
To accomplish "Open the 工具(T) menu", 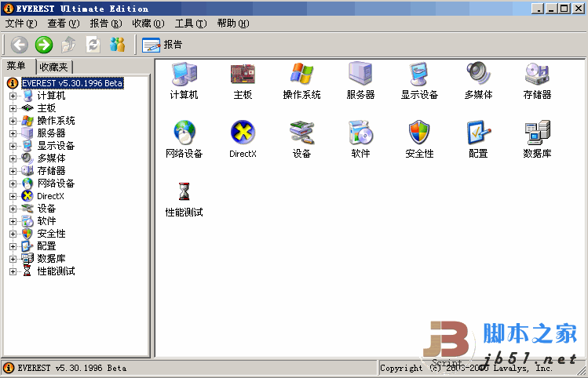I will pyautogui.click(x=191, y=24).
